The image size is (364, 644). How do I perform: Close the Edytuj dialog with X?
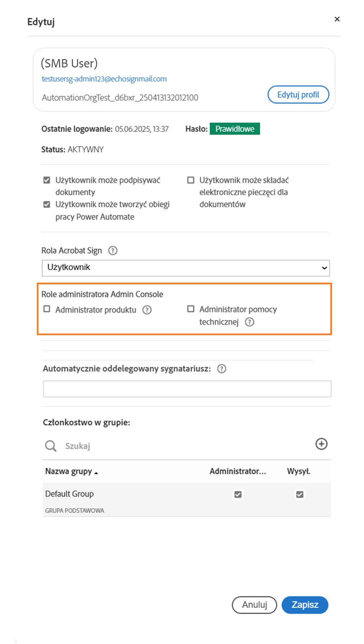pyautogui.click(x=337, y=19)
